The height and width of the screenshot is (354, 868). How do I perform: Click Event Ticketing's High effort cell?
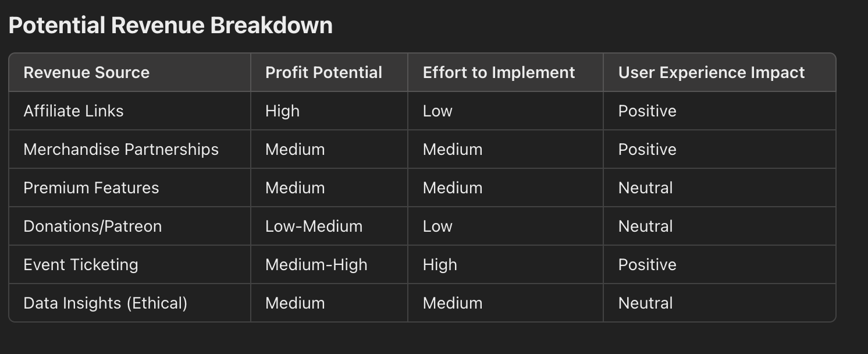coord(440,265)
